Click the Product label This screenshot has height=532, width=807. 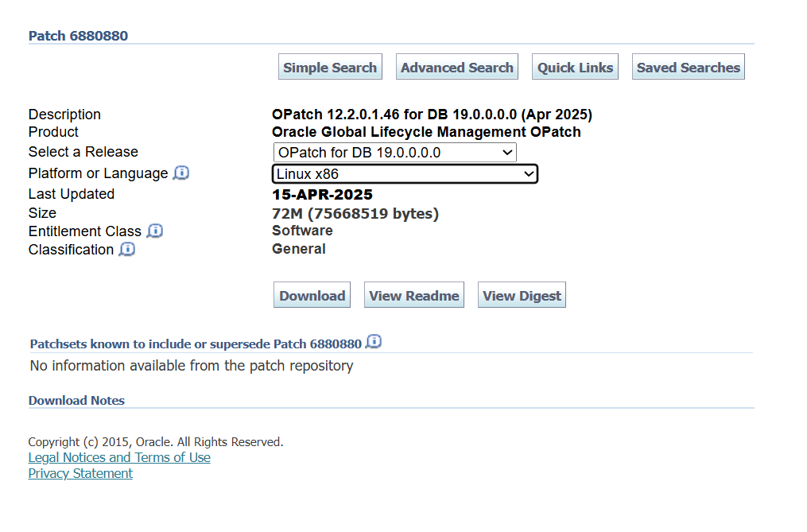tap(53, 132)
